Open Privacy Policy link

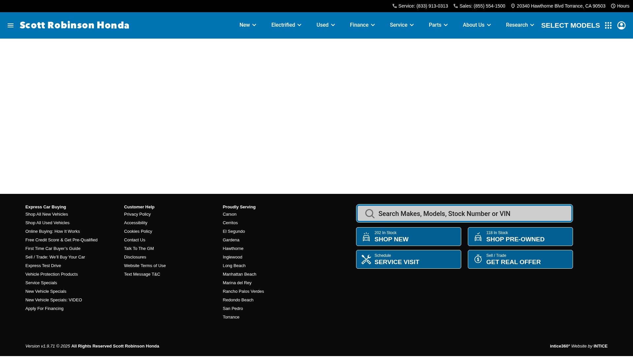point(137,214)
